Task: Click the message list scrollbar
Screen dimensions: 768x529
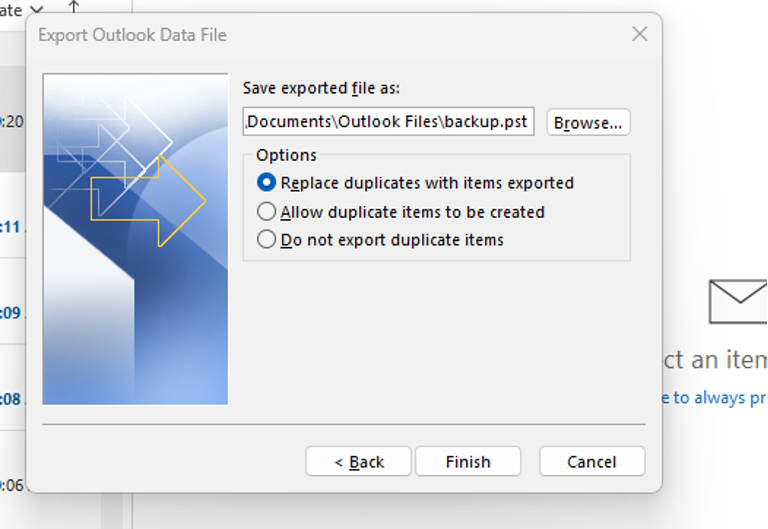Action: (x=112, y=510)
